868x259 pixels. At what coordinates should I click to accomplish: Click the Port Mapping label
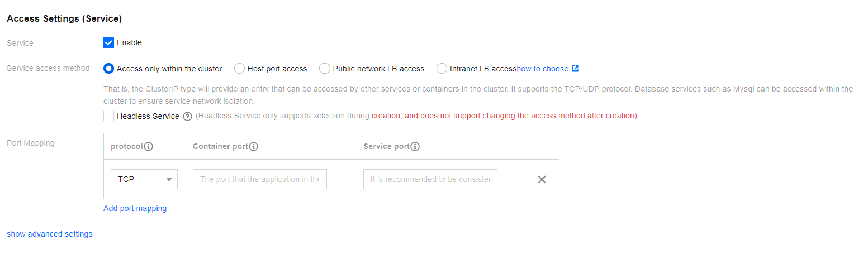[31, 143]
